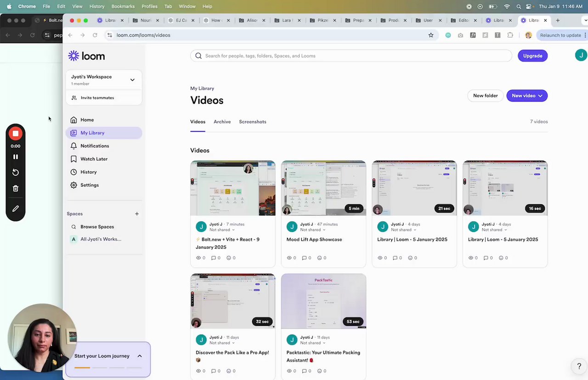Open Settings in the sidebar
Screen dimensions: 588x380
pyautogui.click(x=104, y=185)
